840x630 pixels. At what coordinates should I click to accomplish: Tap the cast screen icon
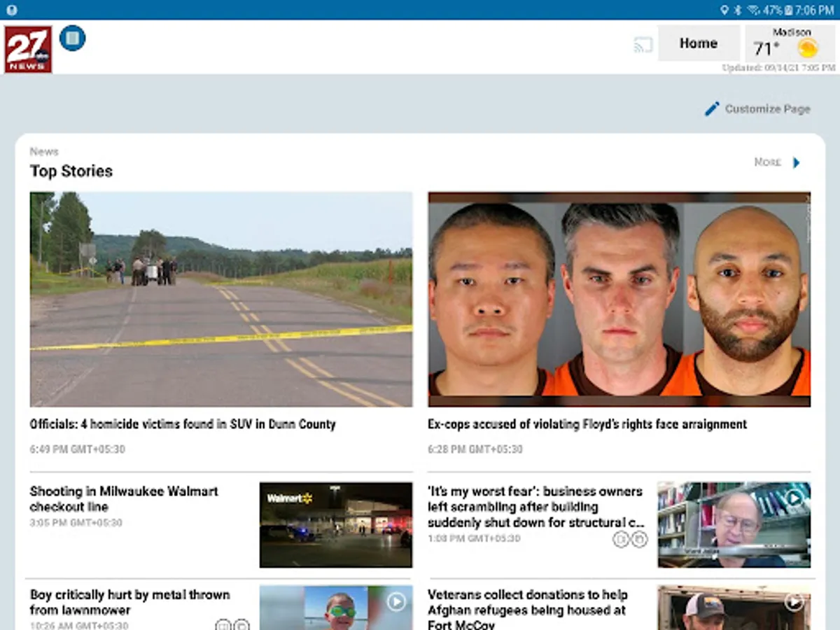(643, 45)
